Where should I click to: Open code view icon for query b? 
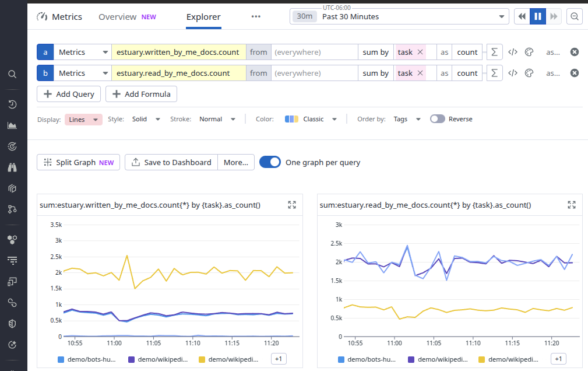(513, 73)
